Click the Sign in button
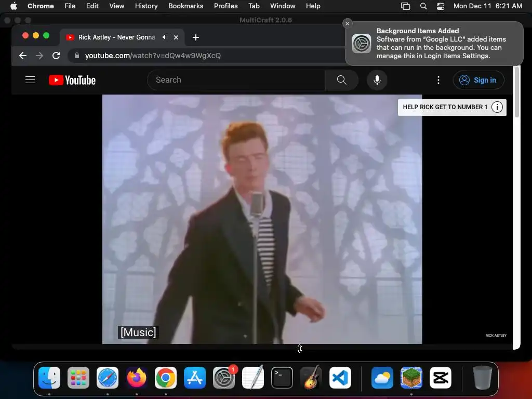Viewport: 532px width, 399px height. point(478,80)
